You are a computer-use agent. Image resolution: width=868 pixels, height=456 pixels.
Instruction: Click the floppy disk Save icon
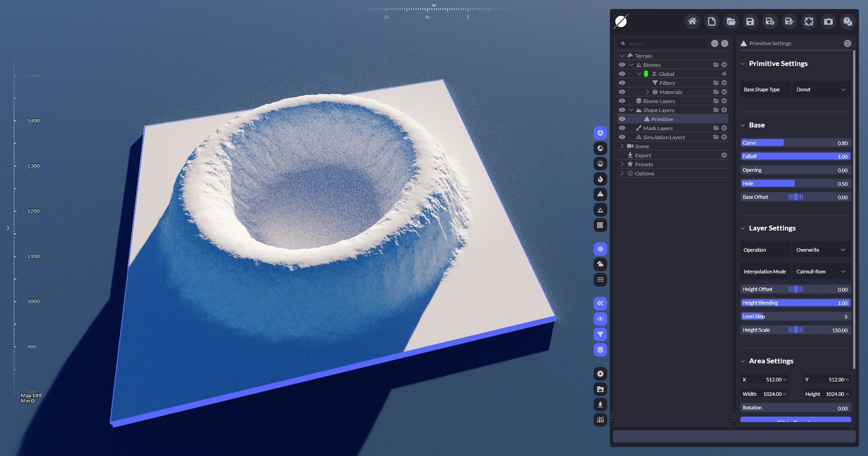coord(750,21)
